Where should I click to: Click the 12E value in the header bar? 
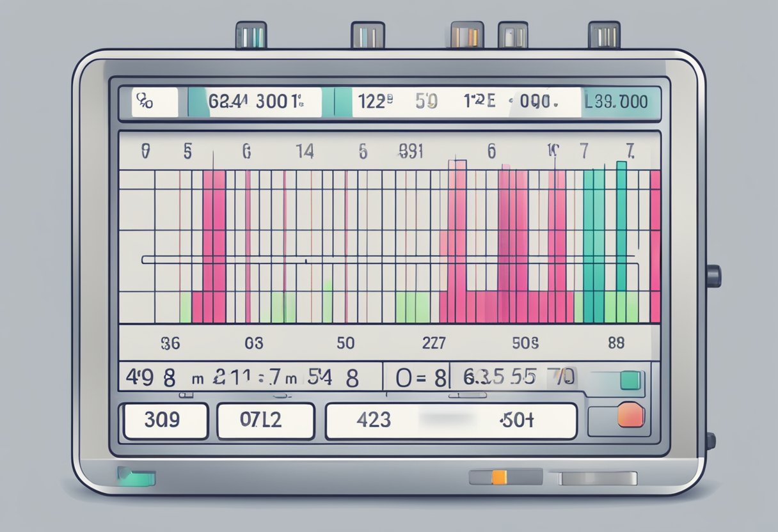pos(479,101)
